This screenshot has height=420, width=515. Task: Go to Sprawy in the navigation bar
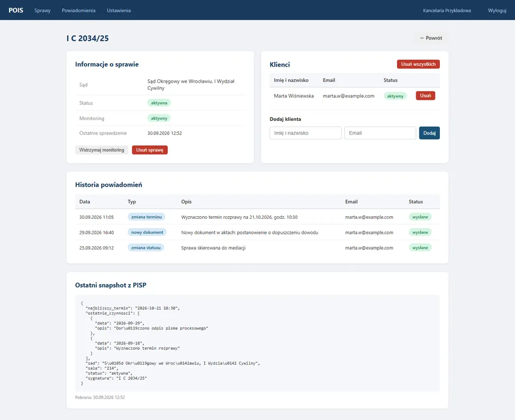click(x=42, y=11)
